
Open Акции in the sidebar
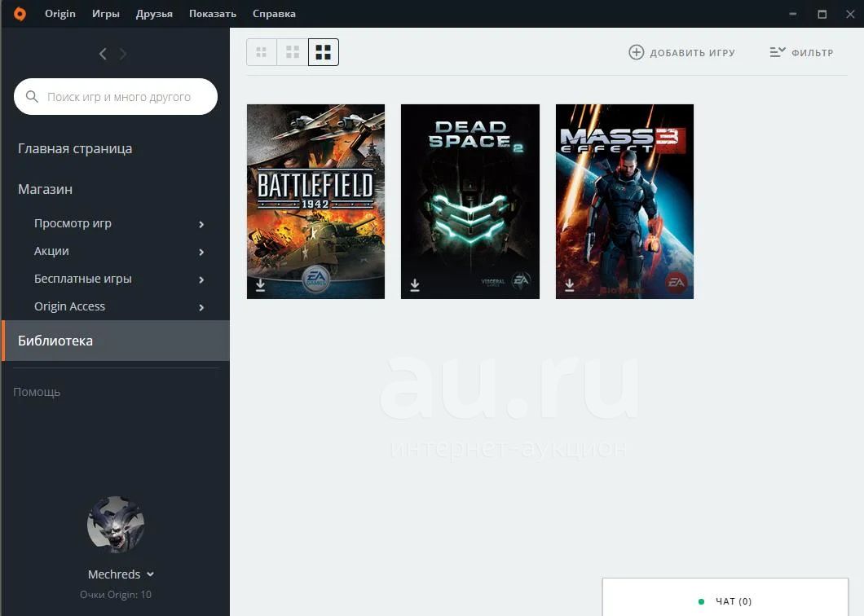point(52,251)
